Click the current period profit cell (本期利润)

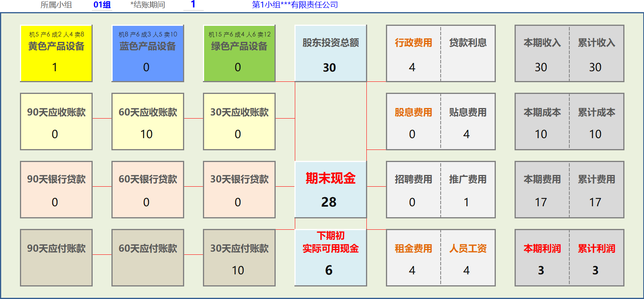coord(542,258)
